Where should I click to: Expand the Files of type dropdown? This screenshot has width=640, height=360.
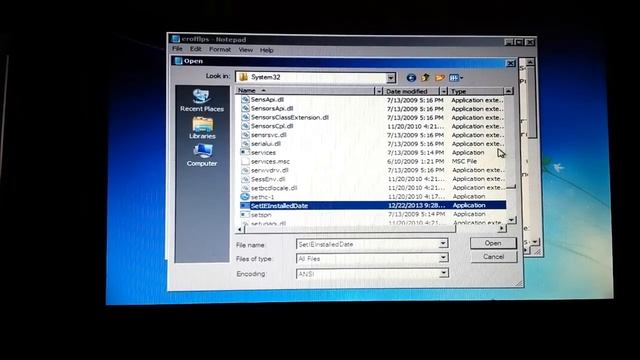click(x=443, y=258)
